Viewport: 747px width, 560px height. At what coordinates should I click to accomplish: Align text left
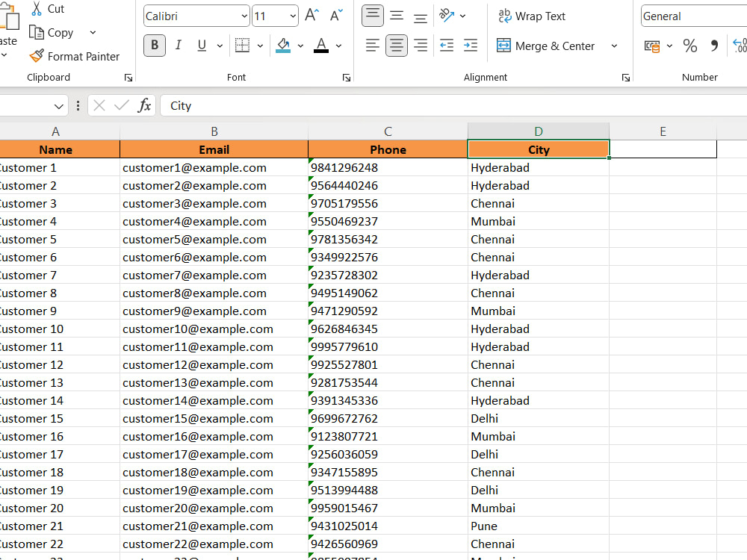[373, 46]
